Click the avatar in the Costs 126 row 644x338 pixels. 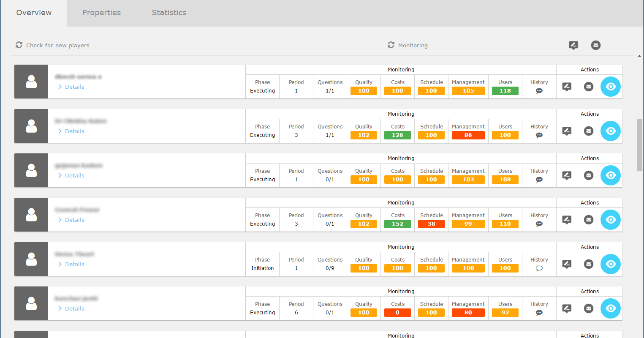(31, 126)
